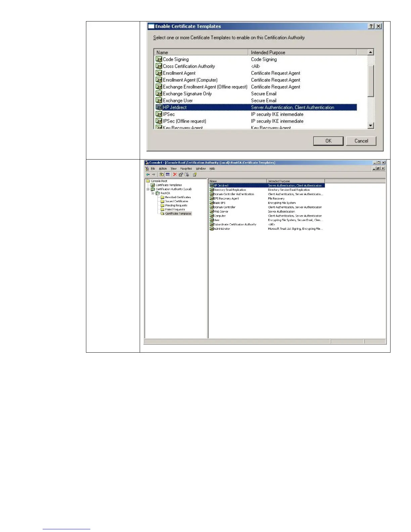Open the View menu
The image size is (411, 532).
pyautogui.click(x=173, y=169)
